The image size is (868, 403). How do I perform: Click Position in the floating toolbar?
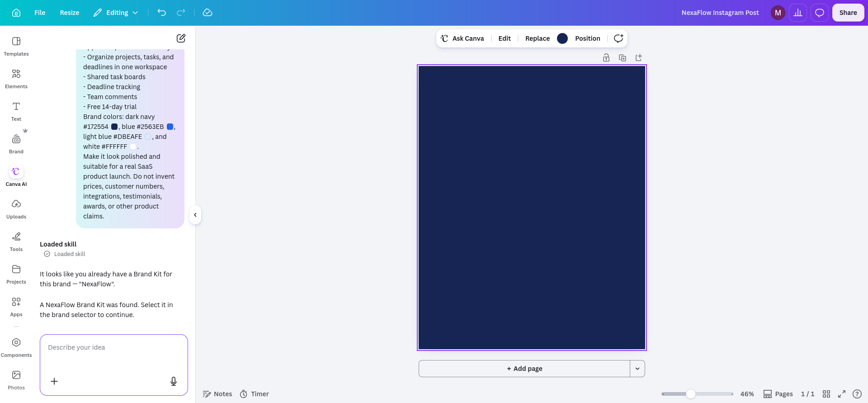click(x=588, y=38)
